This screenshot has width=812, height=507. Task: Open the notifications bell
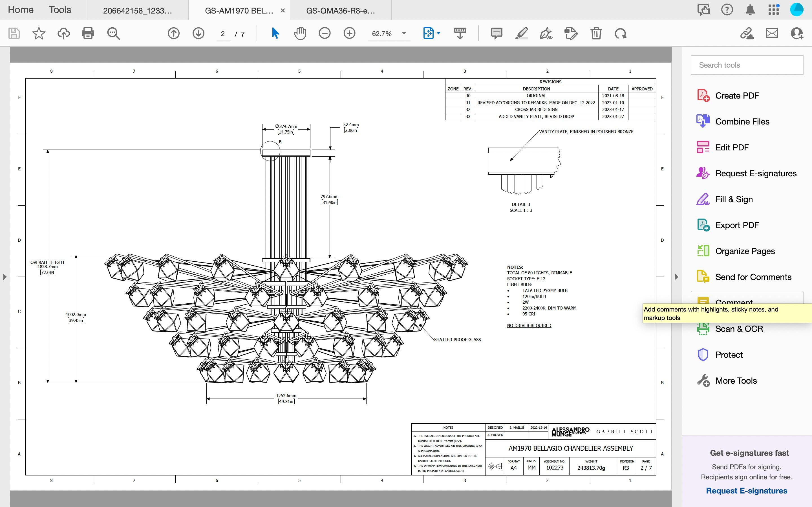click(750, 10)
